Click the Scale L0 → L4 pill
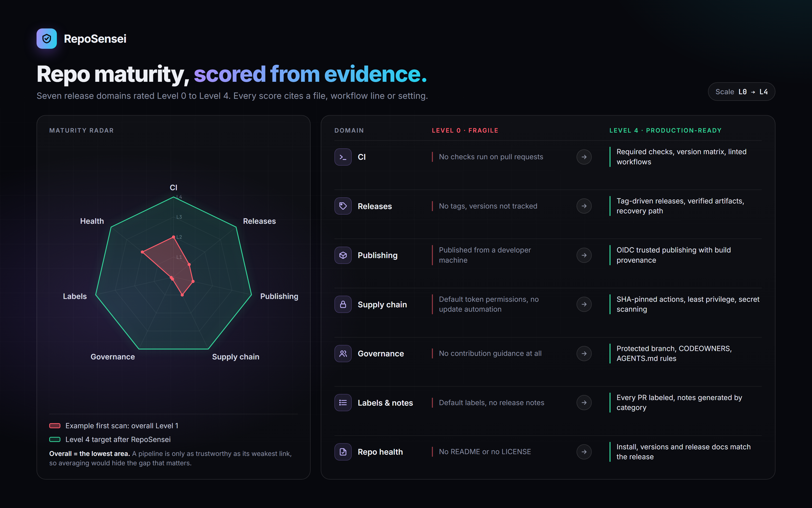Screen dimensions: 812x508 741,92
